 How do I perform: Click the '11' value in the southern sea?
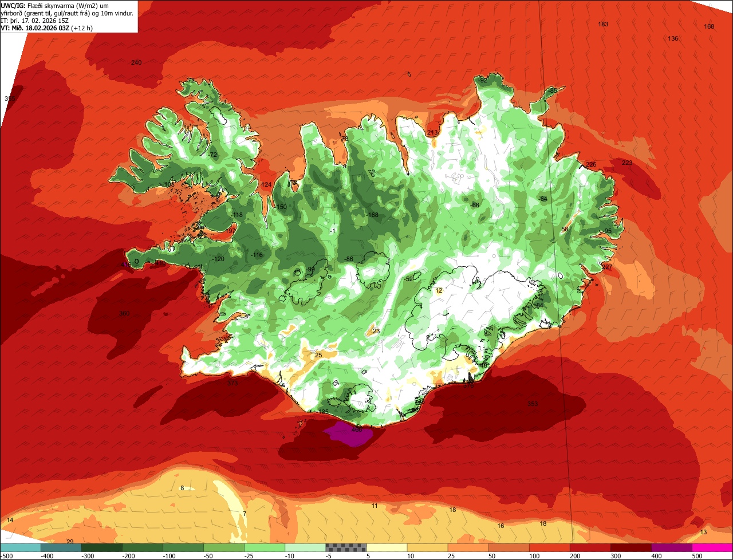point(375,506)
